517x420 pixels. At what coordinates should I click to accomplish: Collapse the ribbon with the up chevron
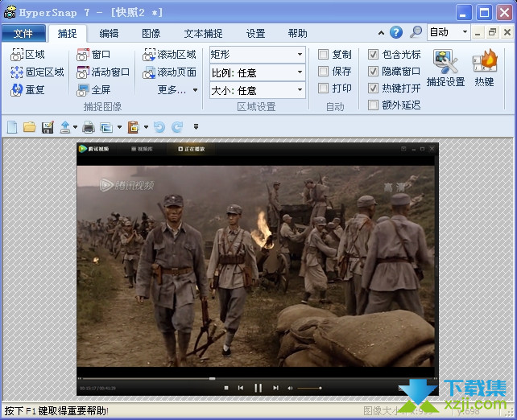(381, 33)
